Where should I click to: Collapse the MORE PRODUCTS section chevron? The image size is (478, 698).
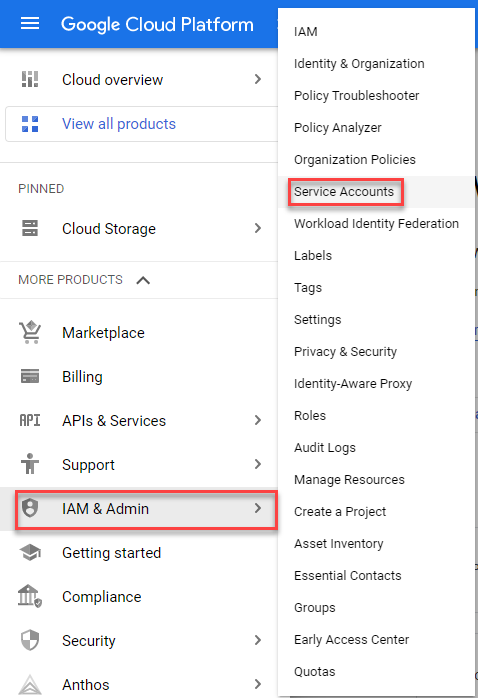(x=143, y=280)
